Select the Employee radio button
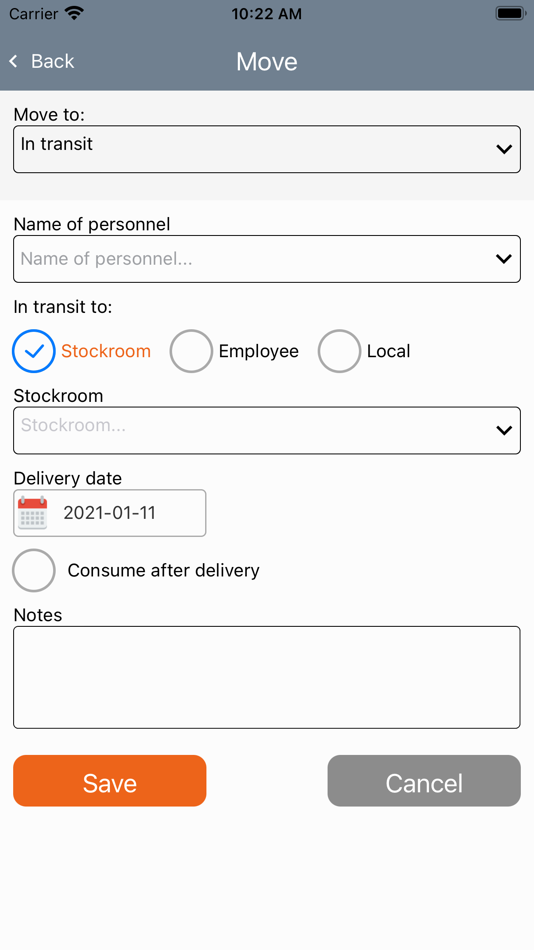This screenshot has width=534, height=950. 191,351
